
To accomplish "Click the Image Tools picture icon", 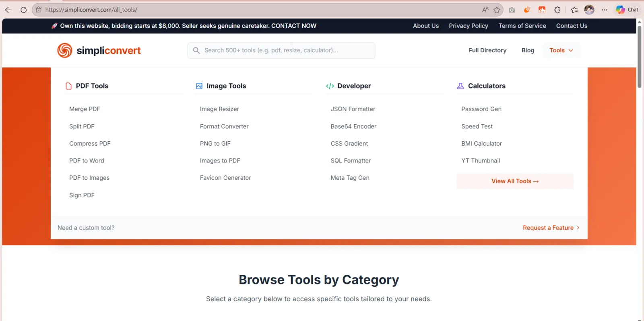I will [x=199, y=86].
